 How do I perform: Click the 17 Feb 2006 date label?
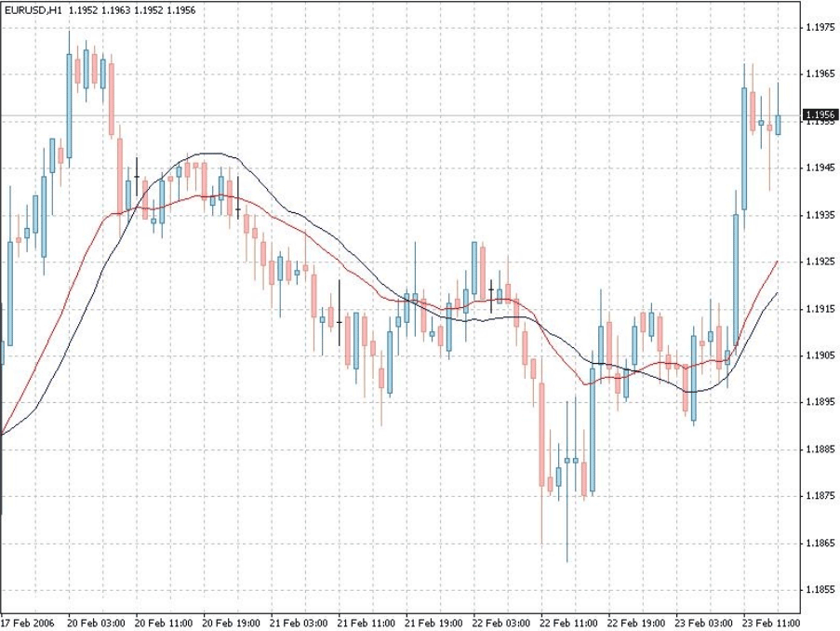tap(28, 623)
